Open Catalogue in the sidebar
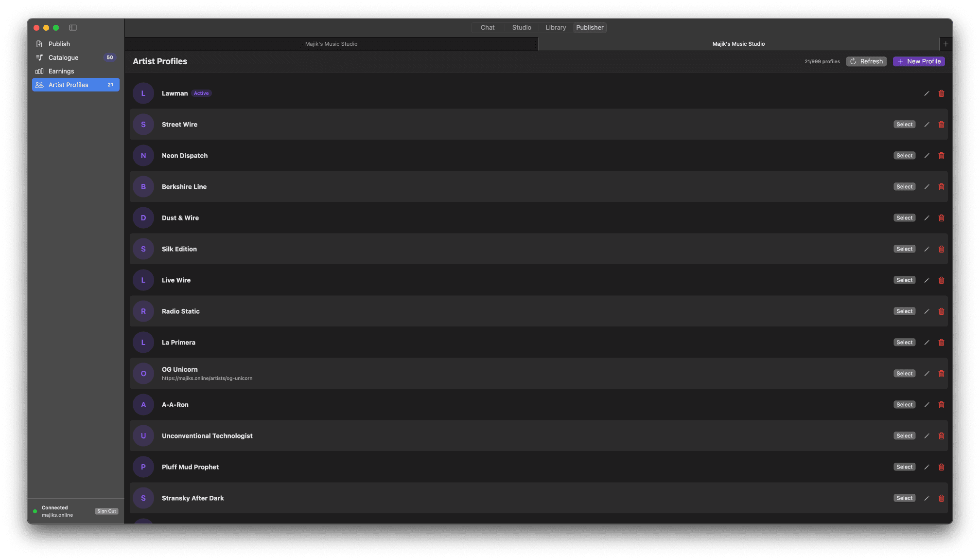The width and height of the screenshot is (980, 560). (76, 57)
